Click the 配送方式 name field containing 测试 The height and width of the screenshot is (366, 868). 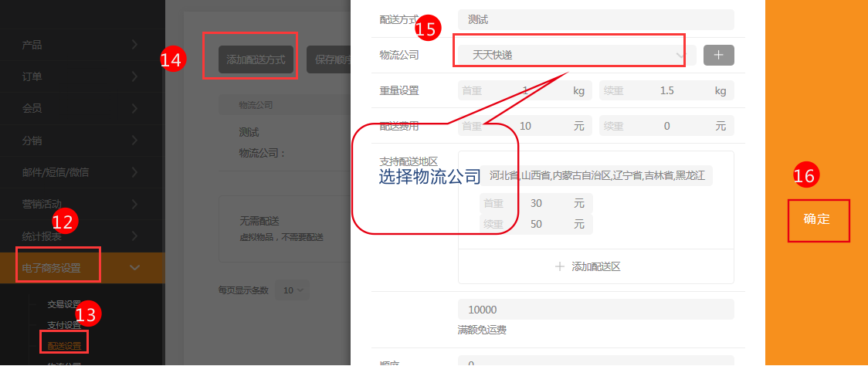click(x=595, y=19)
